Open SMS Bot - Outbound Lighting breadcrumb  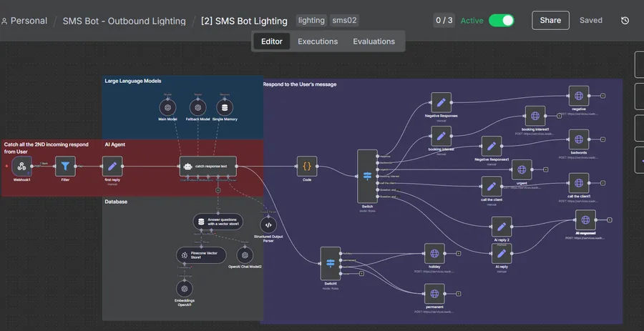pos(124,21)
